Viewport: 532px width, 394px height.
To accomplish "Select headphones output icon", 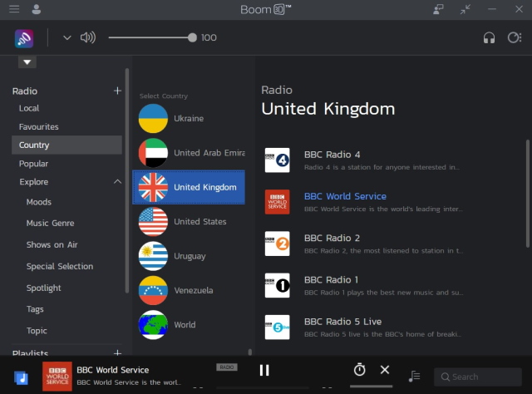I will [489, 37].
